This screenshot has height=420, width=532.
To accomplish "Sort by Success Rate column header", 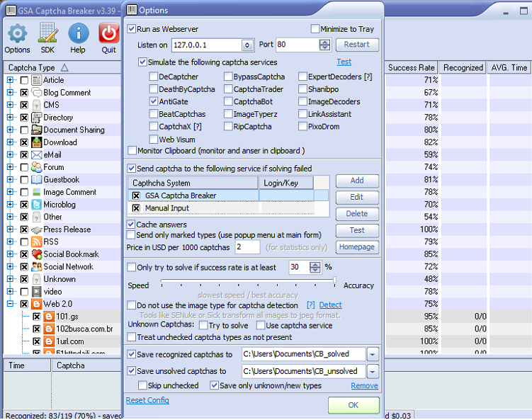I will [x=411, y=68].
